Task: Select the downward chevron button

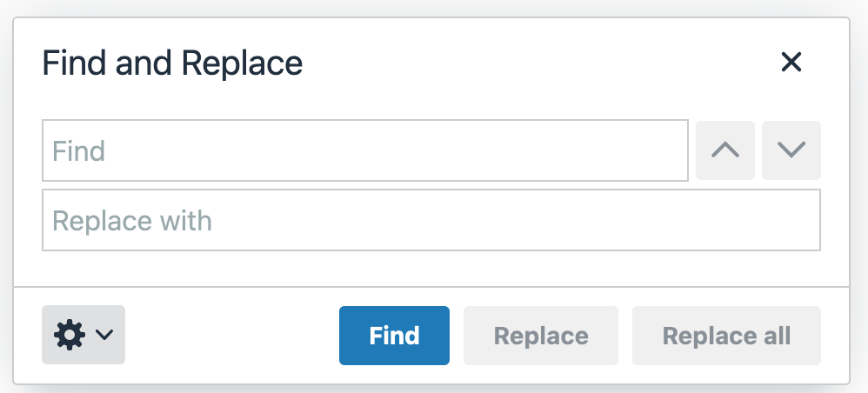Action: pos(791,150)
